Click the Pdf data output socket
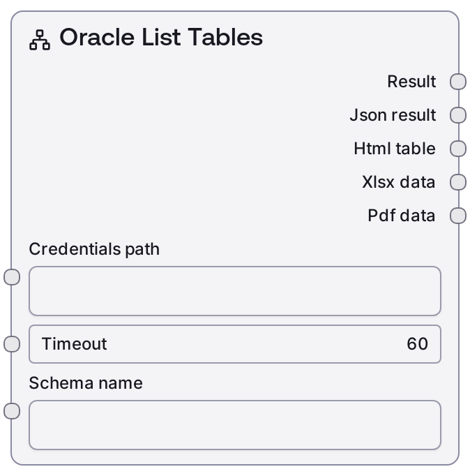The image size is (470, 476). point(457,216)
